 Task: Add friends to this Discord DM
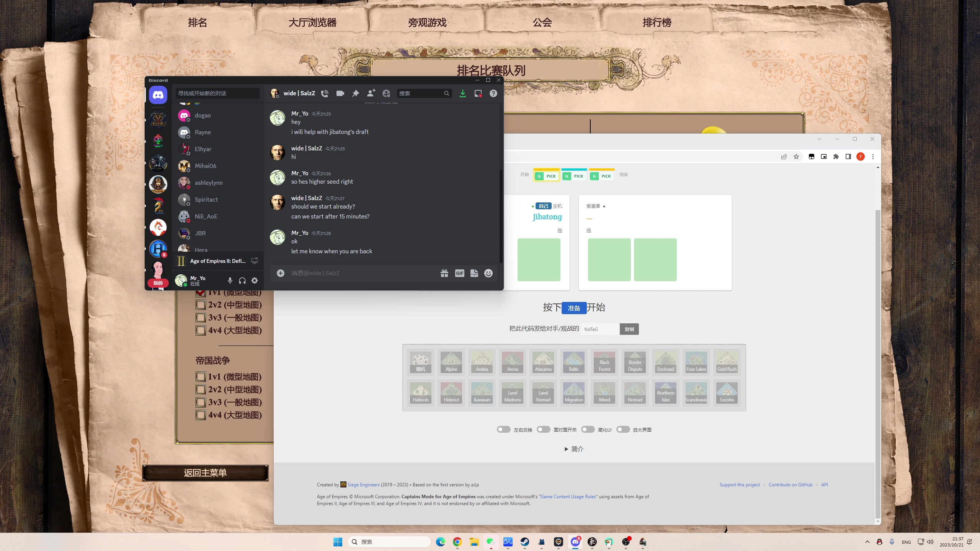point(371,93)
